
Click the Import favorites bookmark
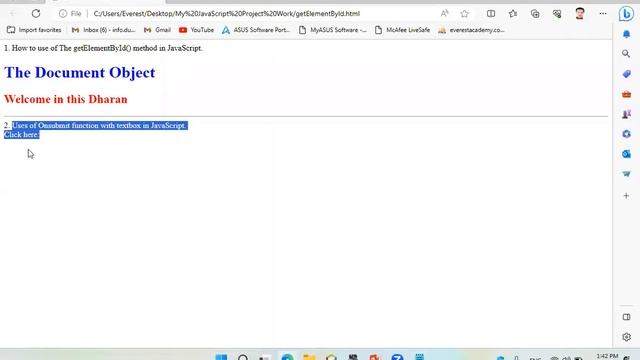[34, 30]
